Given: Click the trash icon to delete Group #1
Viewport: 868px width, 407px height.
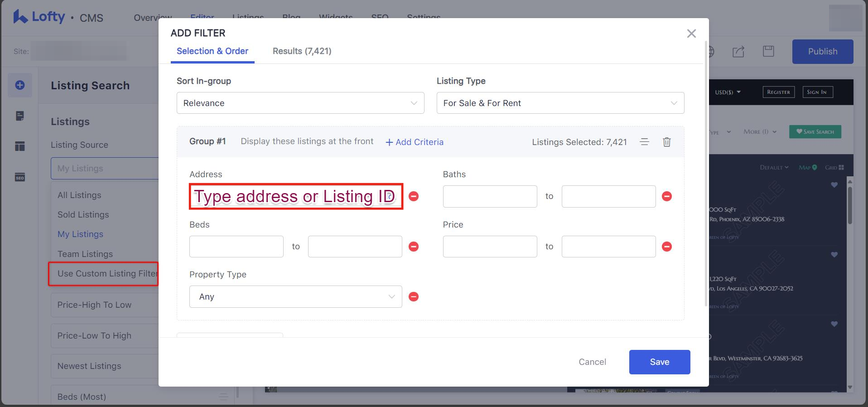Looking at the screenshot, I should click(x=666, y=142).
